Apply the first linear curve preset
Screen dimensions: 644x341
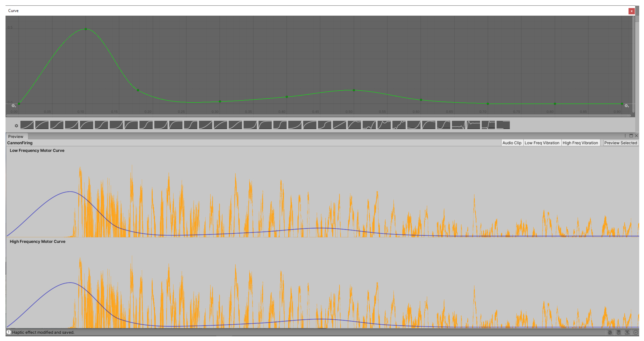[27, 125]
